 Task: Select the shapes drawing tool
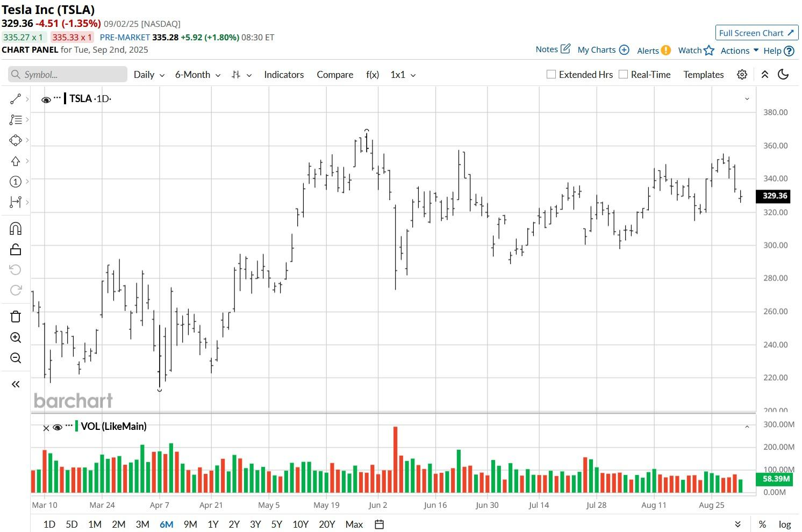(x=16, y=140)
